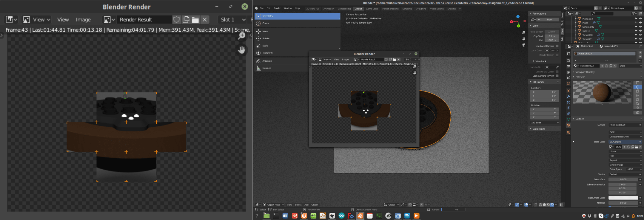The width and height of the screenshot is (644, 220).
Task: Toggle fake user shield for Material.003
Action: pyautogui.click(x=606, y=66)
